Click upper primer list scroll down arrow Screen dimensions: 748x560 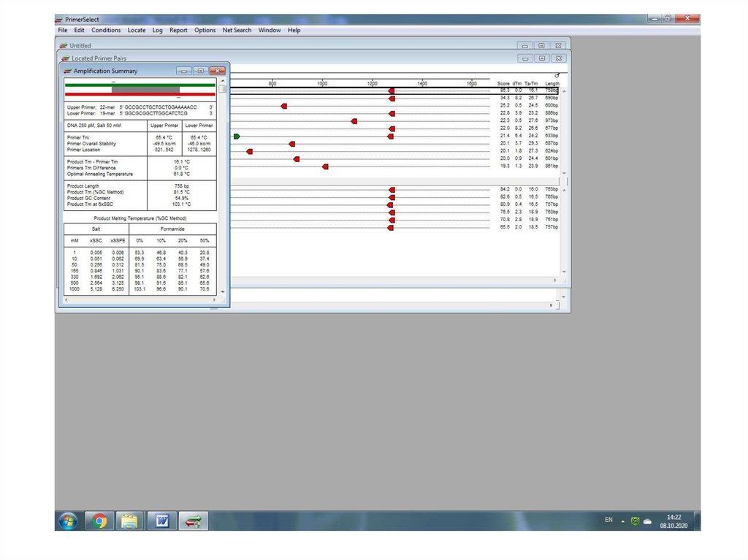pos(564,173)
